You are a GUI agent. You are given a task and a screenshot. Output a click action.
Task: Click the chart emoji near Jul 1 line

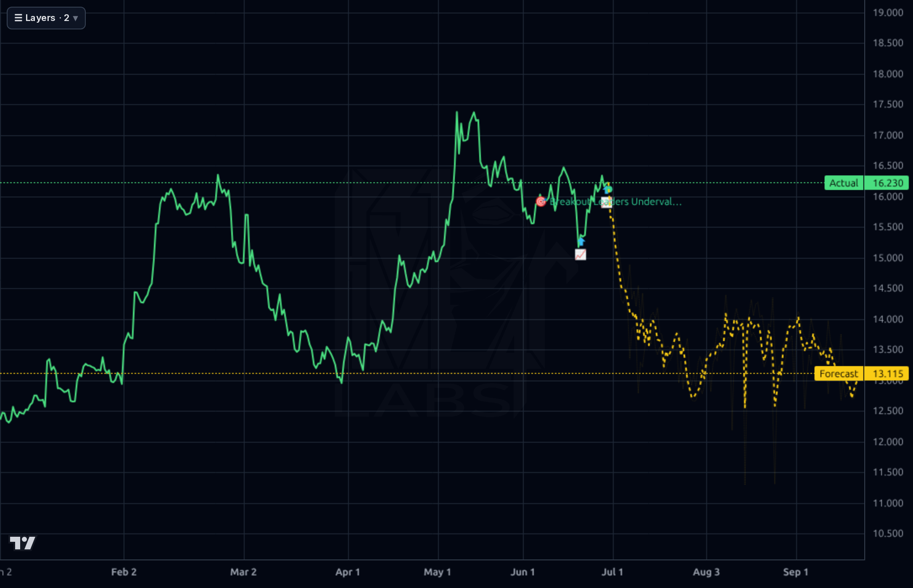pos(607,202)
